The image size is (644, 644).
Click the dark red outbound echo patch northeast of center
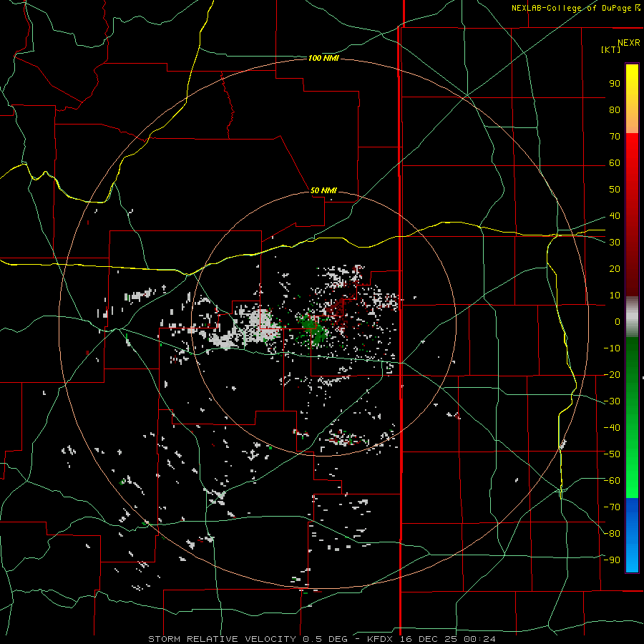tap(339, 310)
